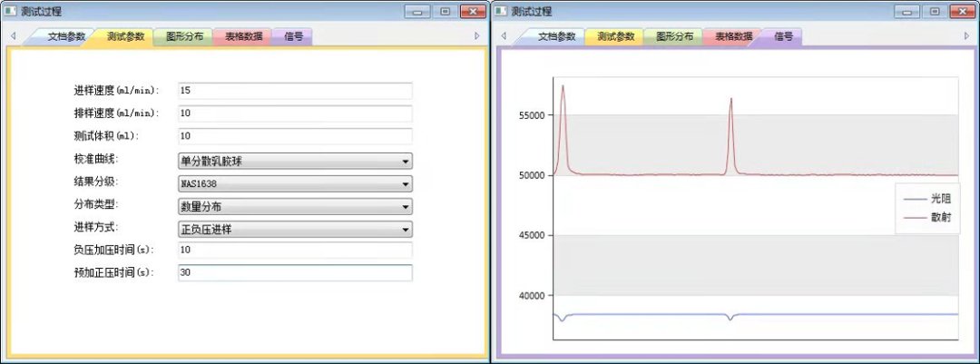Click right tab-scroll arrow in left window

tap(477, 36)
